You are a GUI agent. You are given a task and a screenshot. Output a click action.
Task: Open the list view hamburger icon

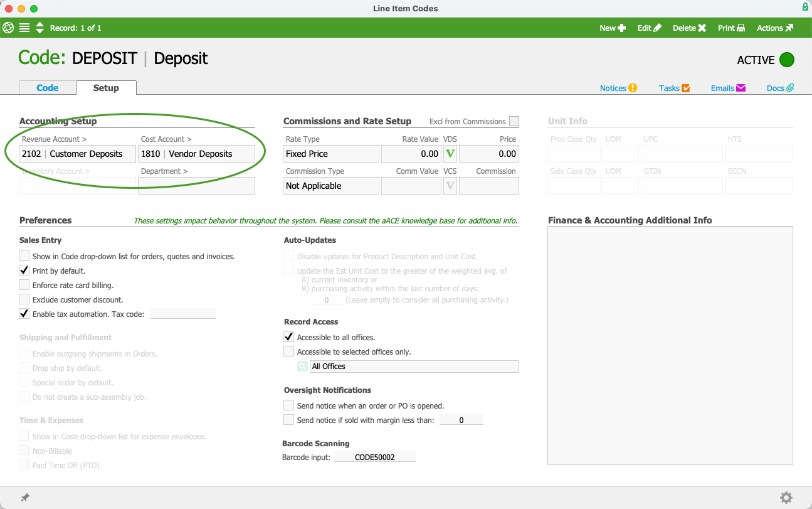(24, 28)
